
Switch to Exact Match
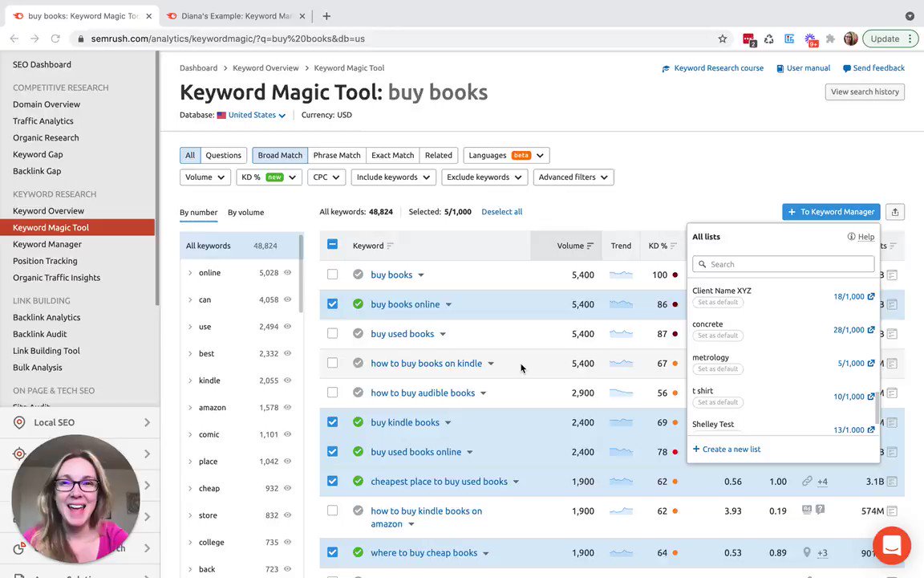[x=392, y=155]
